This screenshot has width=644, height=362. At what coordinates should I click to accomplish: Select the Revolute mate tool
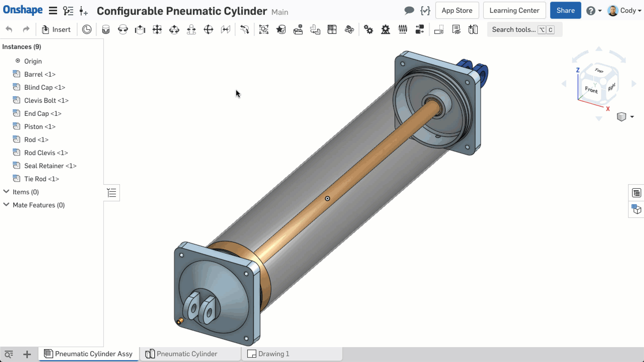point(123,29)
